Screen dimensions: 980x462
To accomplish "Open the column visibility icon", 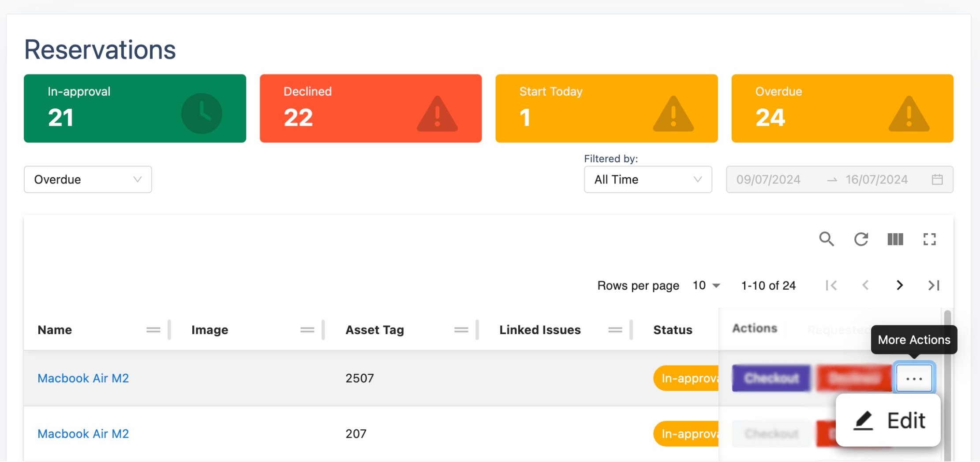I will (x=895, y=239).
